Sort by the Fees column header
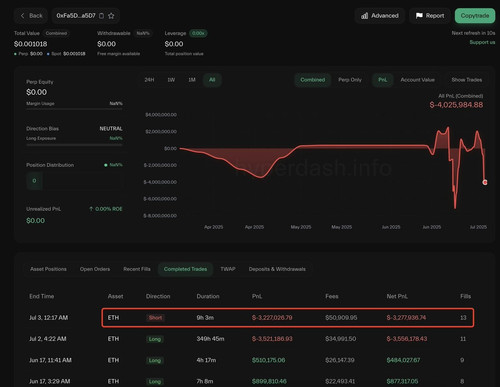Screen dimensions: 500x387 click(x=332, y=296)
